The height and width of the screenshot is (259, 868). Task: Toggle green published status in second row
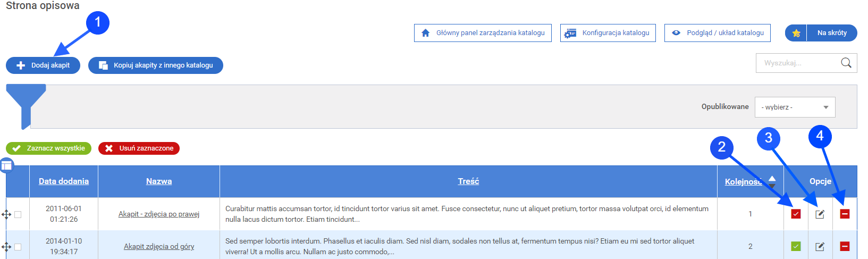[796, 246]
